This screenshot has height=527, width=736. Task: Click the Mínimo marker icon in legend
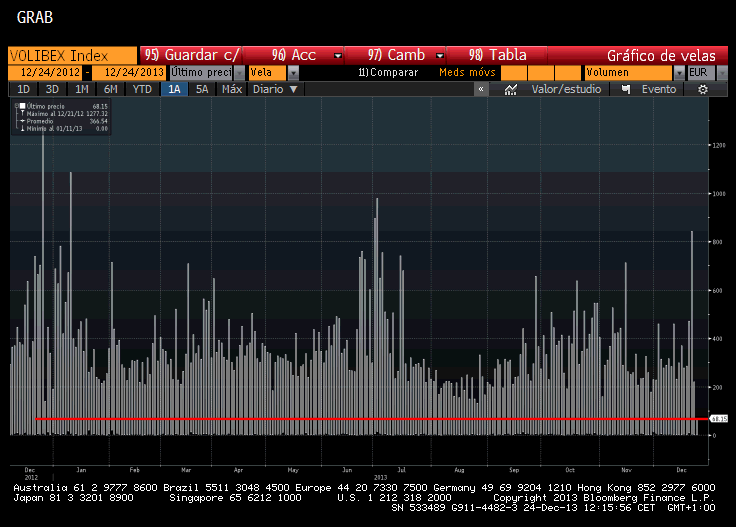[22, 128]
